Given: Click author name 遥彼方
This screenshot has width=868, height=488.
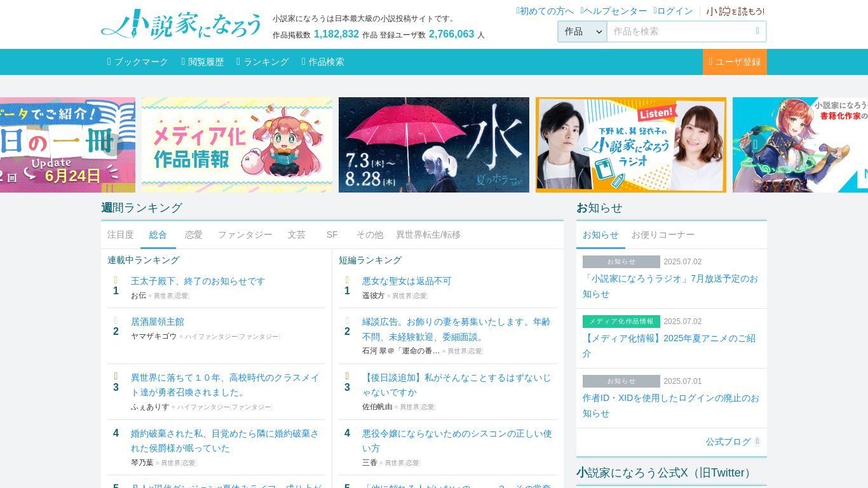Looking at the screenshot, I should [x=374, y=295].
